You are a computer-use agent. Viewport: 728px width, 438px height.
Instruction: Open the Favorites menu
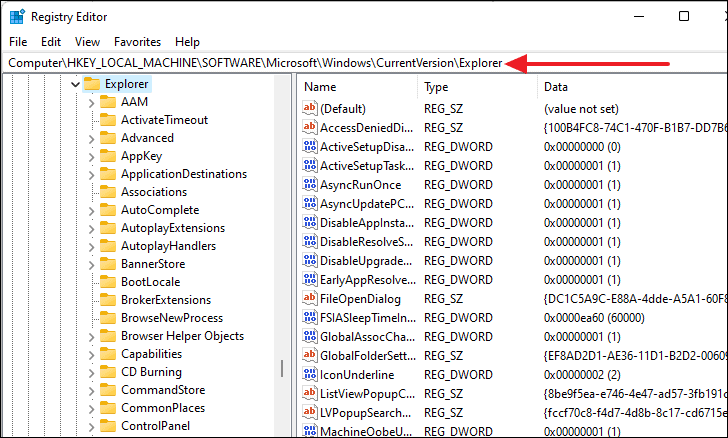click(137, 42)
